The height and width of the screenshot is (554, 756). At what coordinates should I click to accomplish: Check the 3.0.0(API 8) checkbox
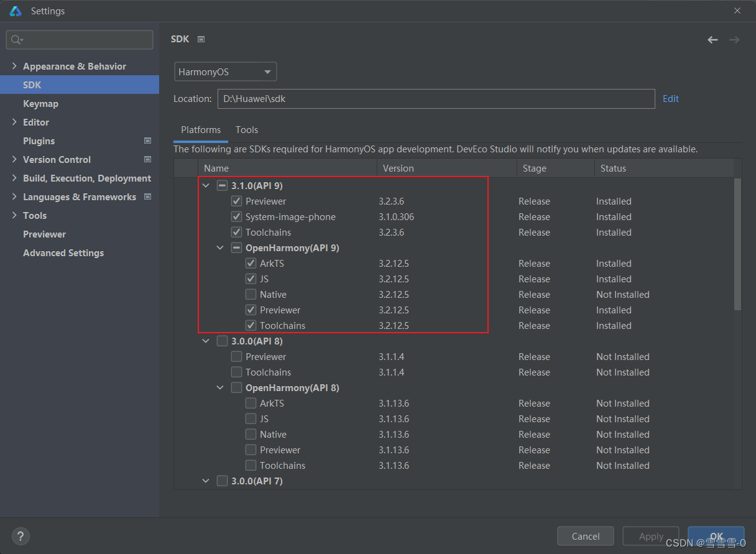[222, 341]
